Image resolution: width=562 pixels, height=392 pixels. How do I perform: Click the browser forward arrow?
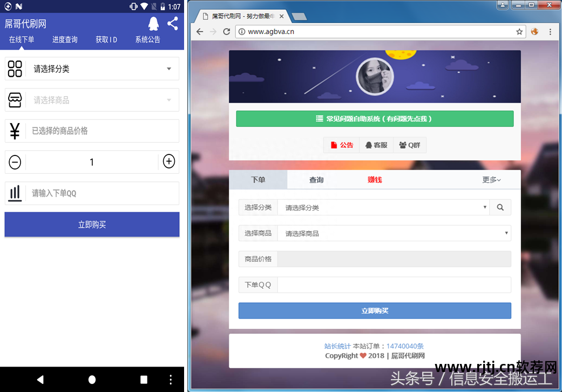pyautogui.click(x=213, y=31)
